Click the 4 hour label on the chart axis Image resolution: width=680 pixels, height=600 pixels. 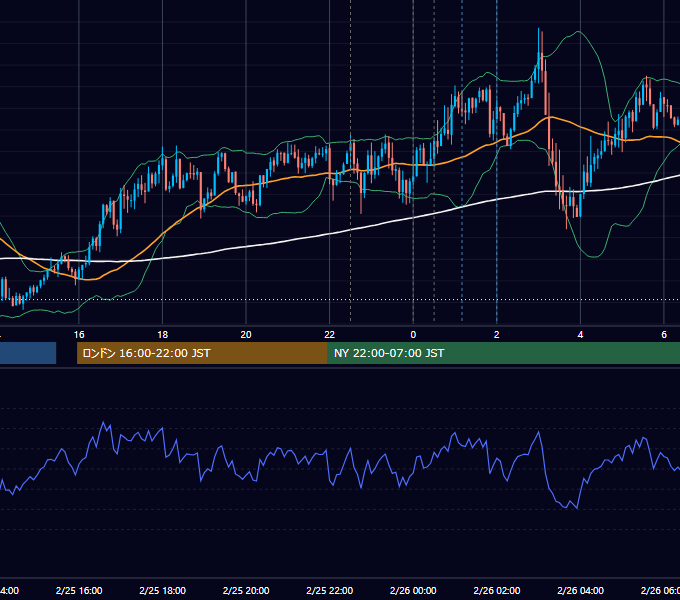(580, 335)
